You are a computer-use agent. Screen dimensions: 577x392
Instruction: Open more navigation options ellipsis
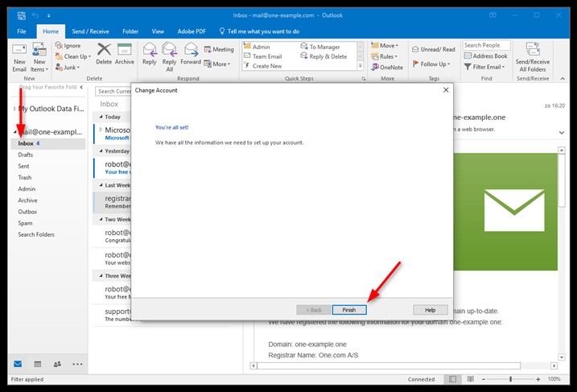(x=77, y=364)
